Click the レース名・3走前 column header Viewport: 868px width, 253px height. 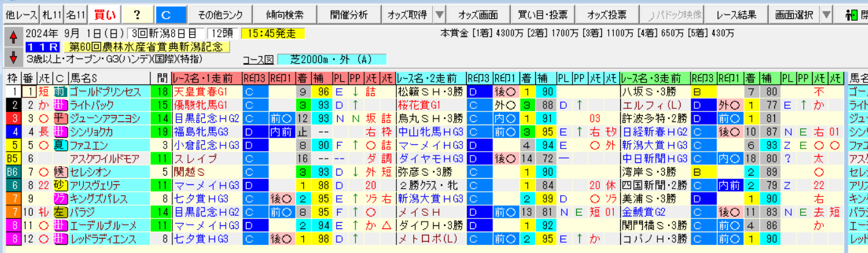point(655,79)
